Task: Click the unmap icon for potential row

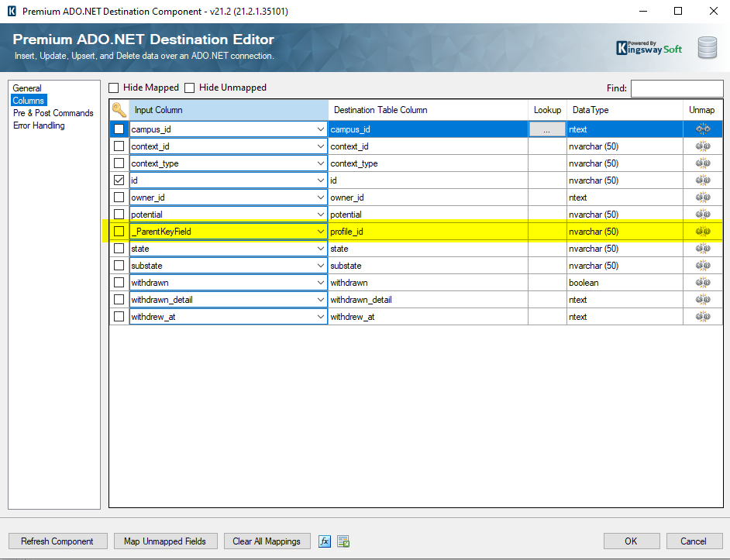Action: click(703, 214)
